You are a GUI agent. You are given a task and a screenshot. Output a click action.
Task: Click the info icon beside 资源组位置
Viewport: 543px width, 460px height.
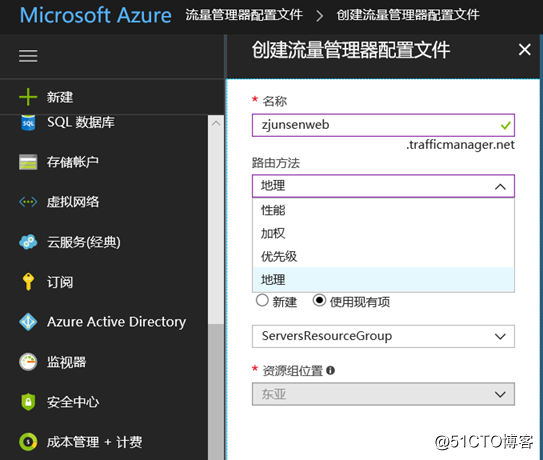[x=330, y=371]
